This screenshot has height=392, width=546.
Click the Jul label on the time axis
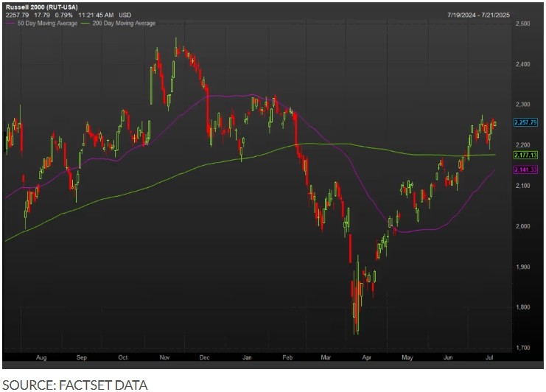(489, 357)
